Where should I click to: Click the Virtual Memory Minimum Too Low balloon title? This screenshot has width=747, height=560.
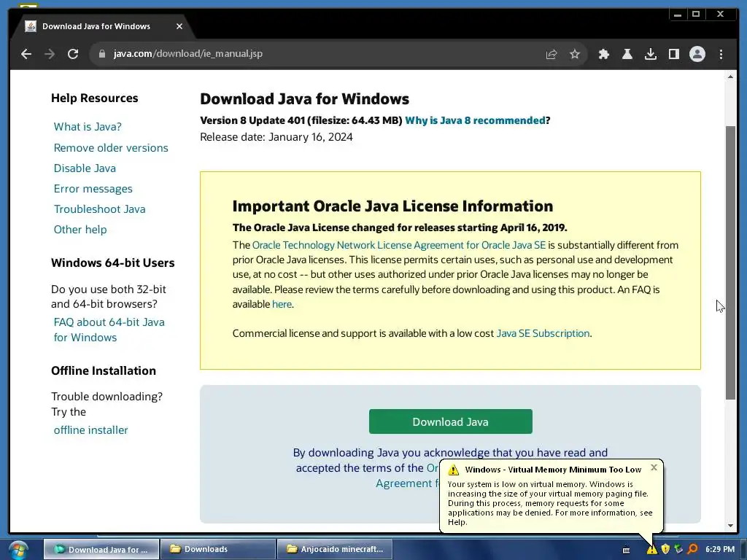coord(553,470)
